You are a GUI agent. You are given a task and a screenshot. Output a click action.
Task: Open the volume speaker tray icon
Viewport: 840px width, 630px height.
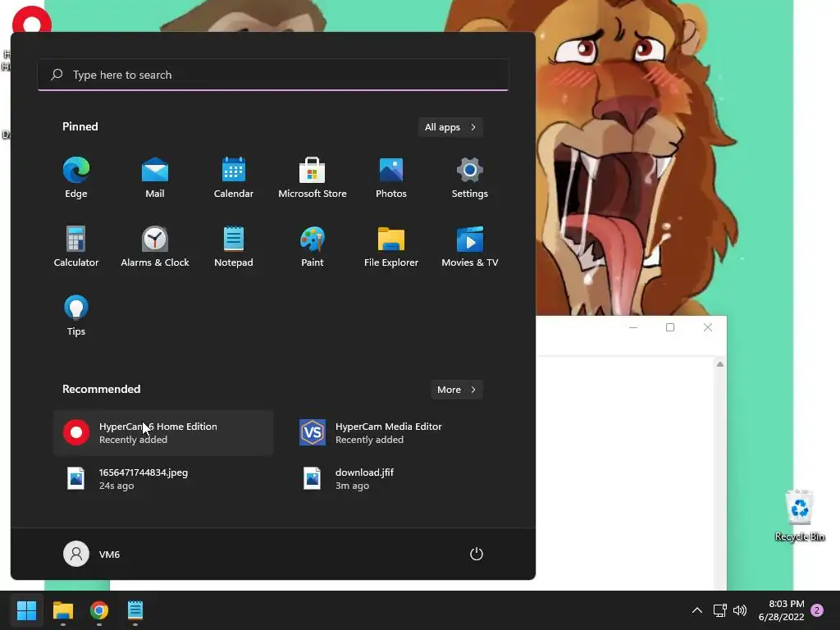click(x=740, y=610)
